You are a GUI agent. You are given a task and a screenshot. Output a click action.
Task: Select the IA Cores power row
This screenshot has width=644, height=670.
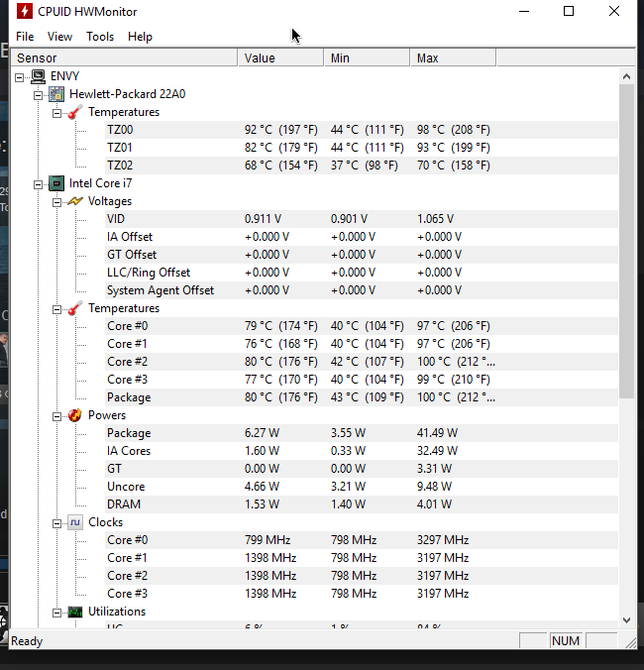[x=362, y=451]
